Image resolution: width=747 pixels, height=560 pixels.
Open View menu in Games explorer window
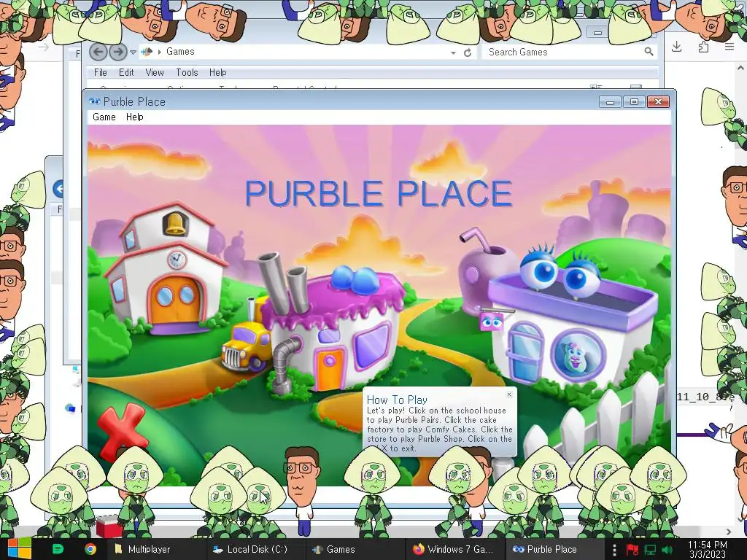(155, 72)
